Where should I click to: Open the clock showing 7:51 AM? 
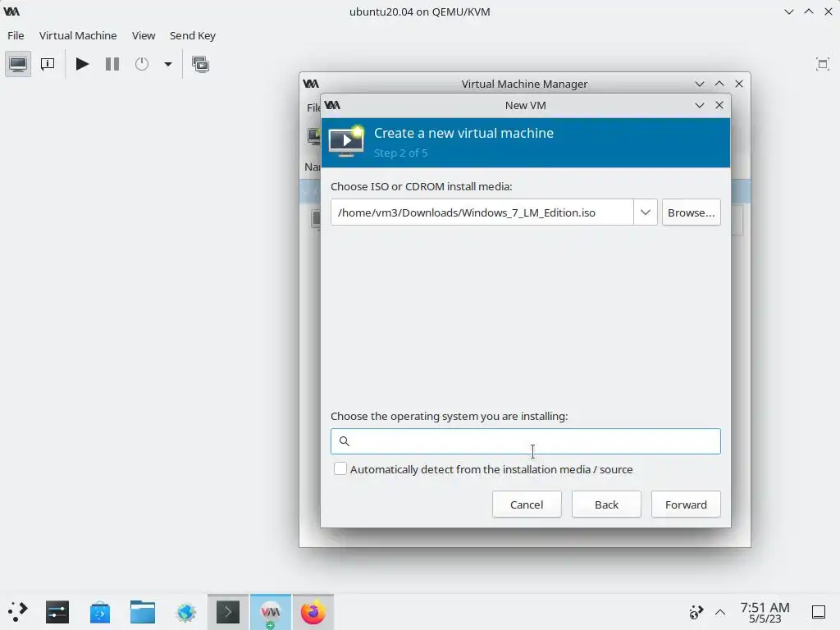(x=765, y=612)
